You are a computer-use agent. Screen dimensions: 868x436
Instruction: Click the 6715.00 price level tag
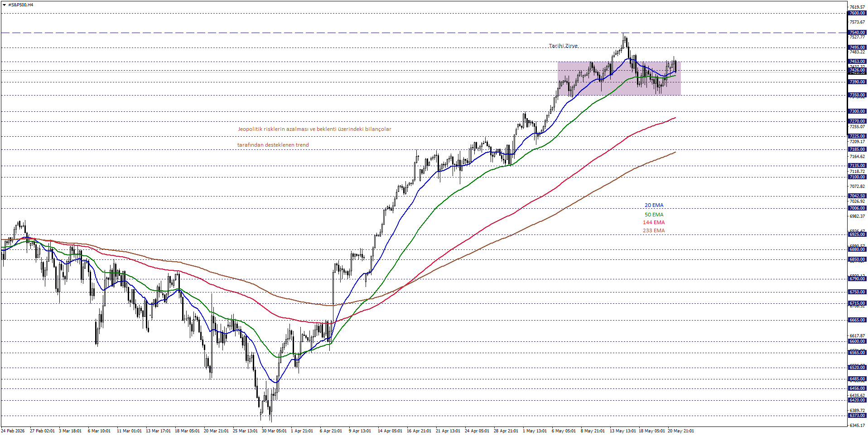857,303
